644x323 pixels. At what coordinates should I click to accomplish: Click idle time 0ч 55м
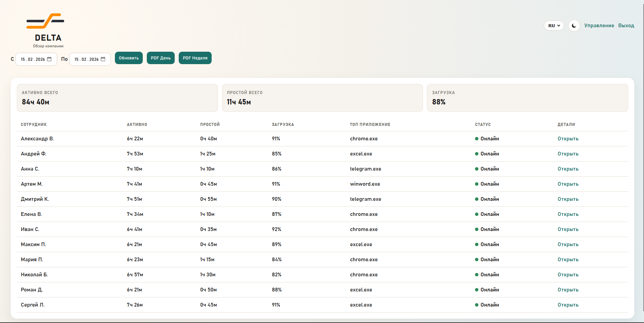pos(208,199)
